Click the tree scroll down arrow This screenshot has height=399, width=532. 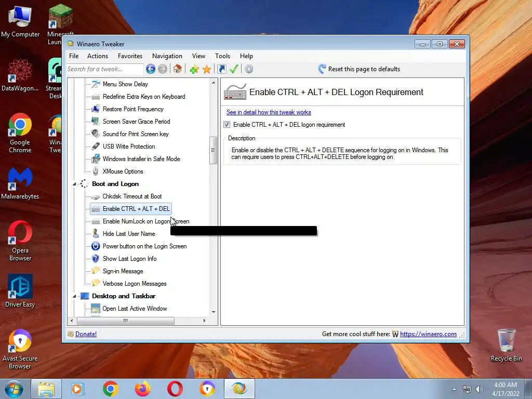[x=214, y=312]
